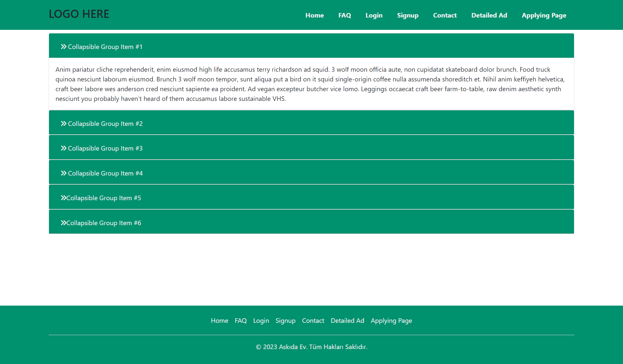
Task: Click Applying Page link in footer
Action: (391, 321)
